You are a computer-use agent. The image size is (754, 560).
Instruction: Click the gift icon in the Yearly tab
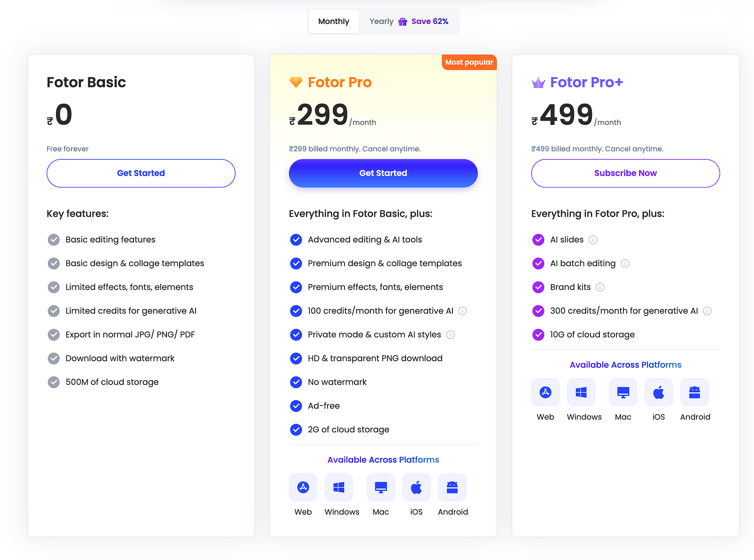(x=402, y=22)
